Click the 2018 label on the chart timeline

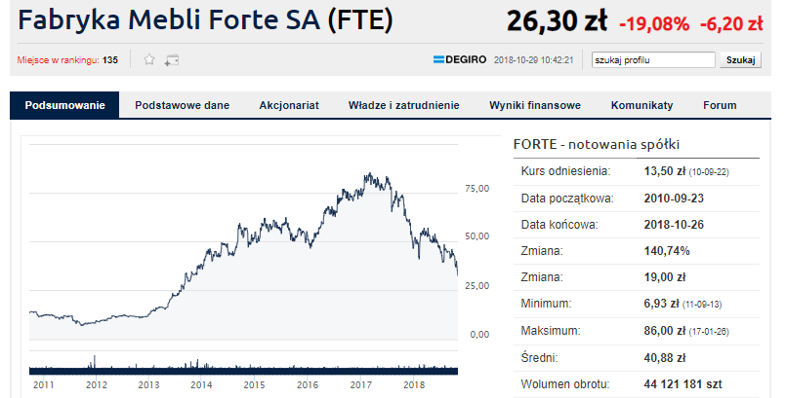coord(414,385)
